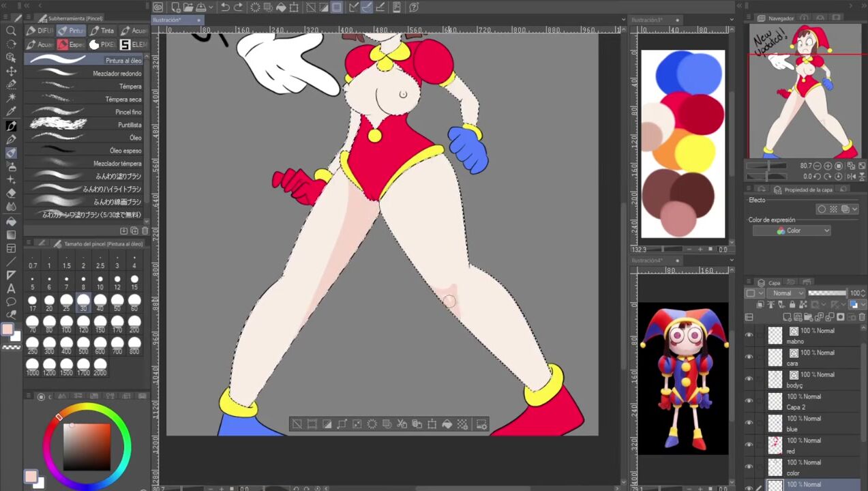Click the Open file folder icon

(x=188, y=8)
